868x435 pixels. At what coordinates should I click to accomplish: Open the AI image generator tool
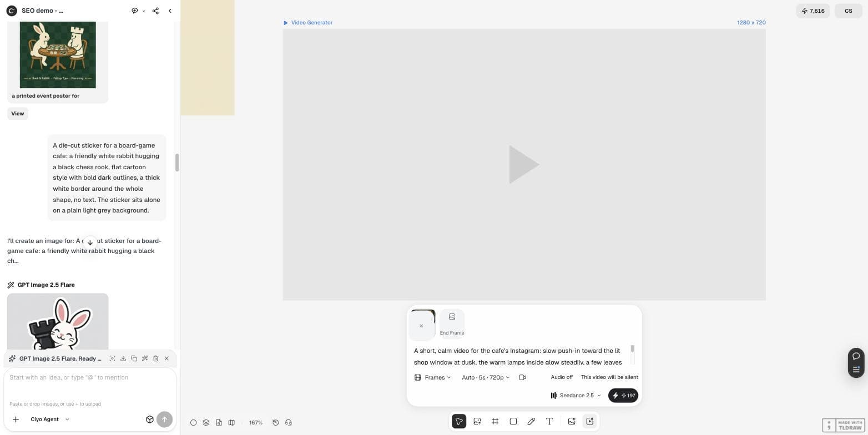572,421
